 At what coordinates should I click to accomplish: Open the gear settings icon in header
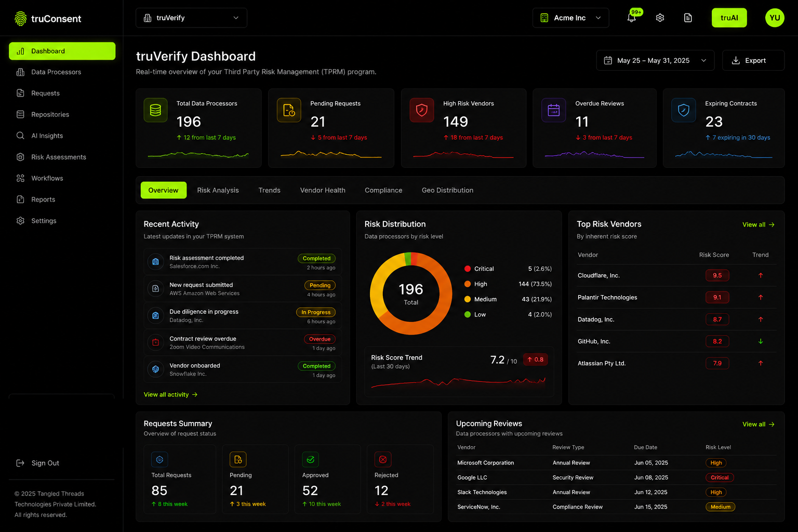[660, 18]
